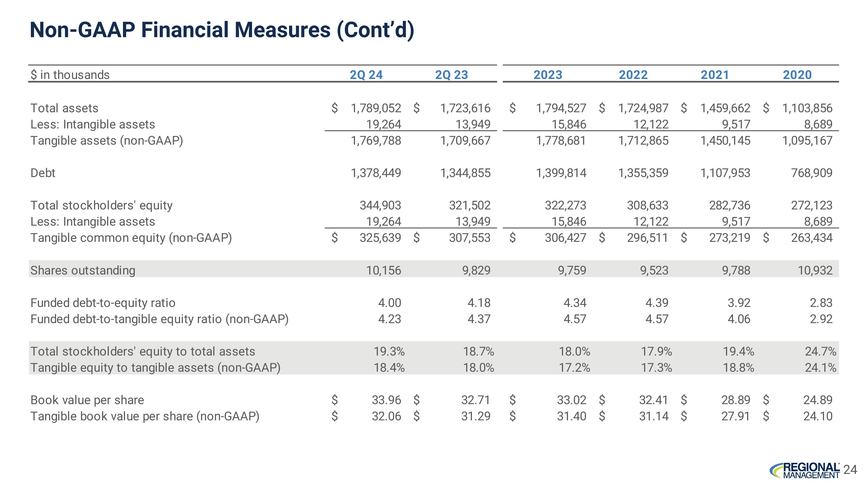This screenshot has width=868, height=488.
Task: Click the Debt row label
Action: tap(43, 173)
